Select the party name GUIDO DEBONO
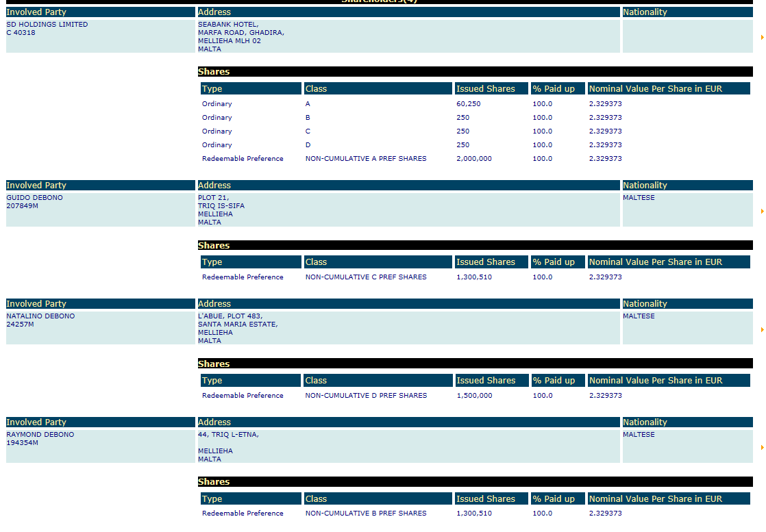Image resolution: width=766 pixels, height=532 pixels. pyautogui.click(x=34, y=198)
